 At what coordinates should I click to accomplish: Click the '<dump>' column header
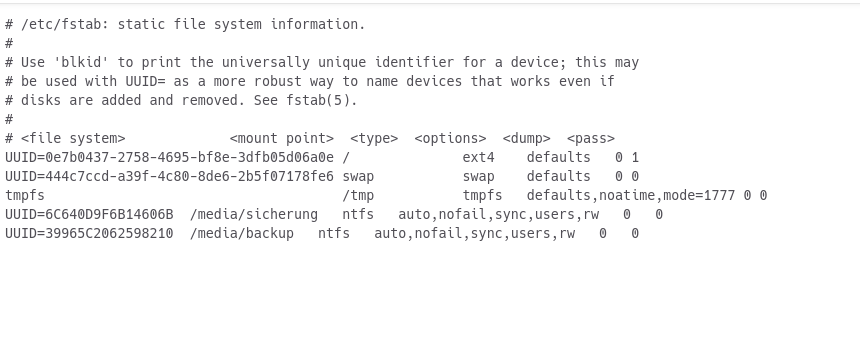527,138
